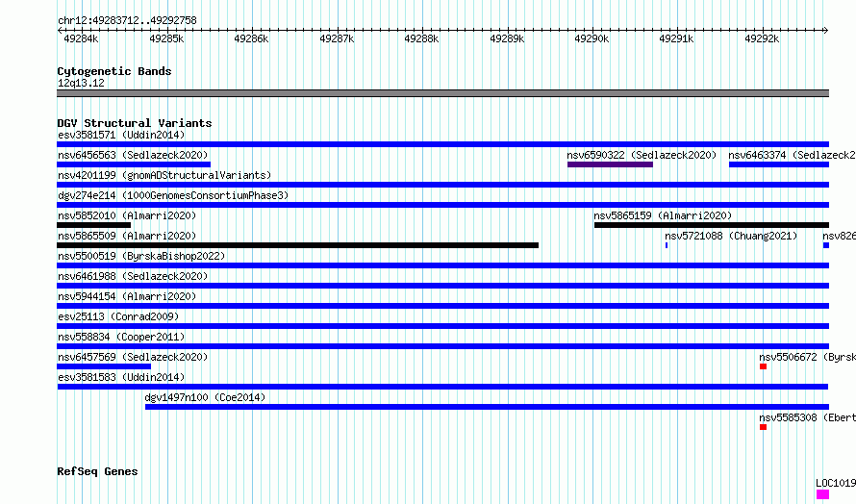Click the red nsv5506672 variant marker

(x=764, y=366)
